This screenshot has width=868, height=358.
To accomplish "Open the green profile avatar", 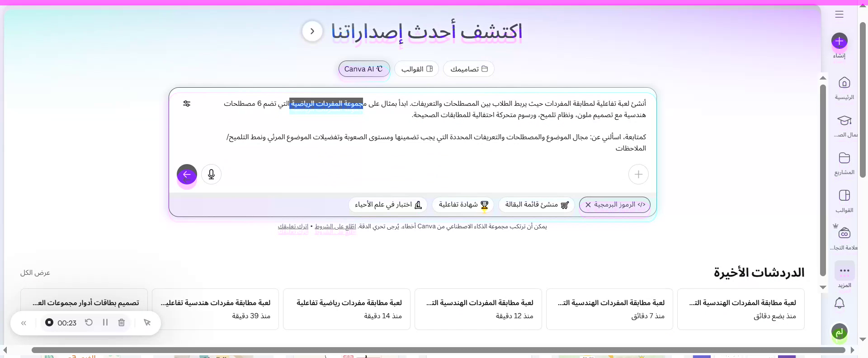I will point(840,332).
